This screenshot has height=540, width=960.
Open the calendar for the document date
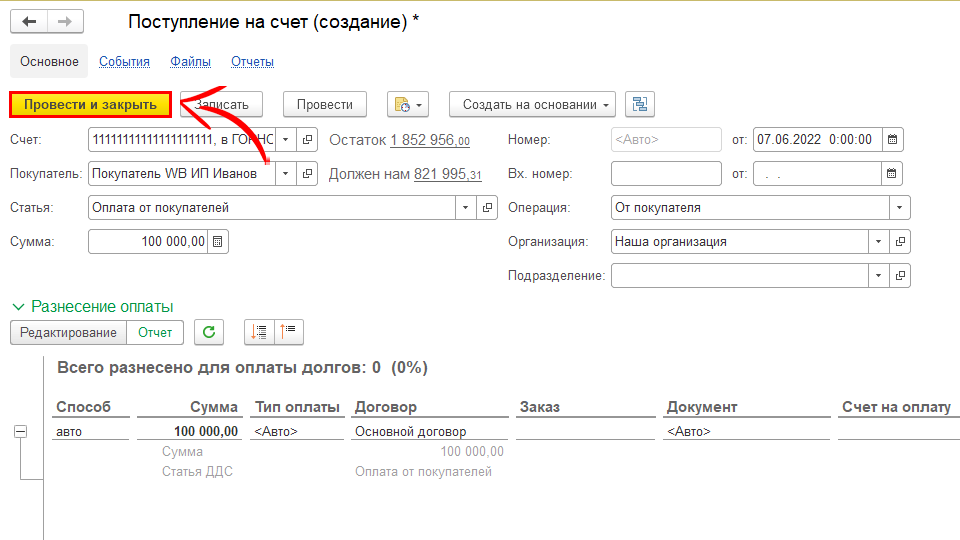893,139
